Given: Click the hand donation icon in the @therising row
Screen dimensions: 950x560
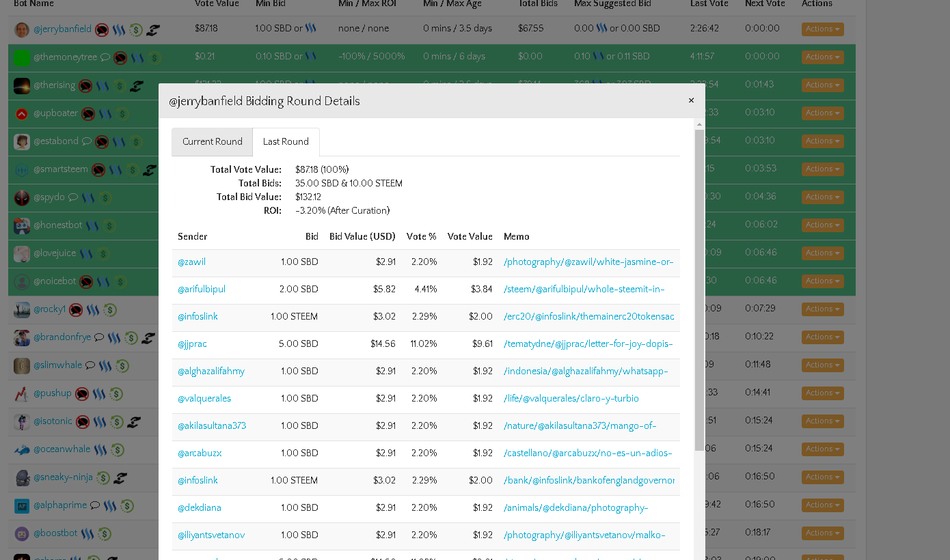Looking at the screenshot, I should point(137,86).
